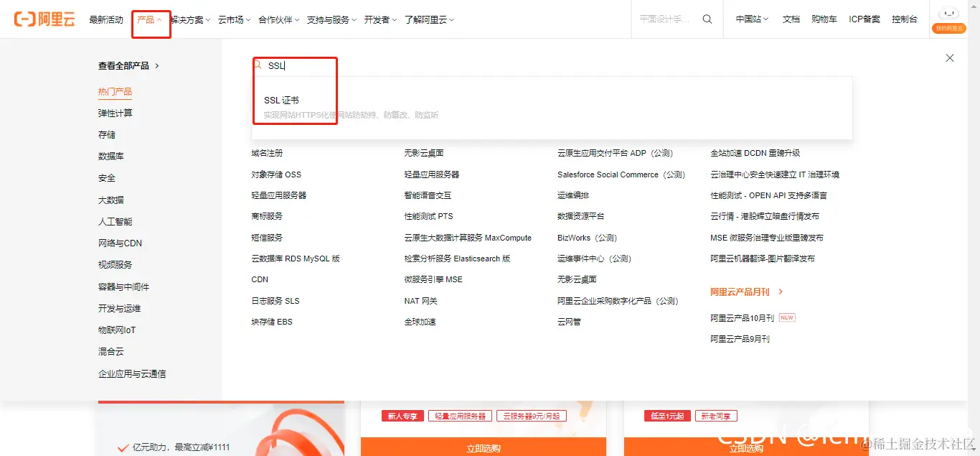
Task: Expand the 产品 menu
Action: pyautogui.click(x=149, y=19)
